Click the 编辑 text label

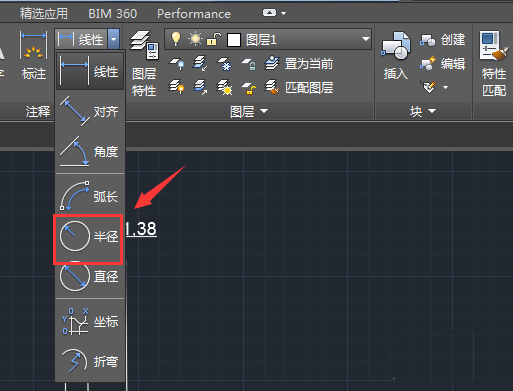click(x=453, y=63)
